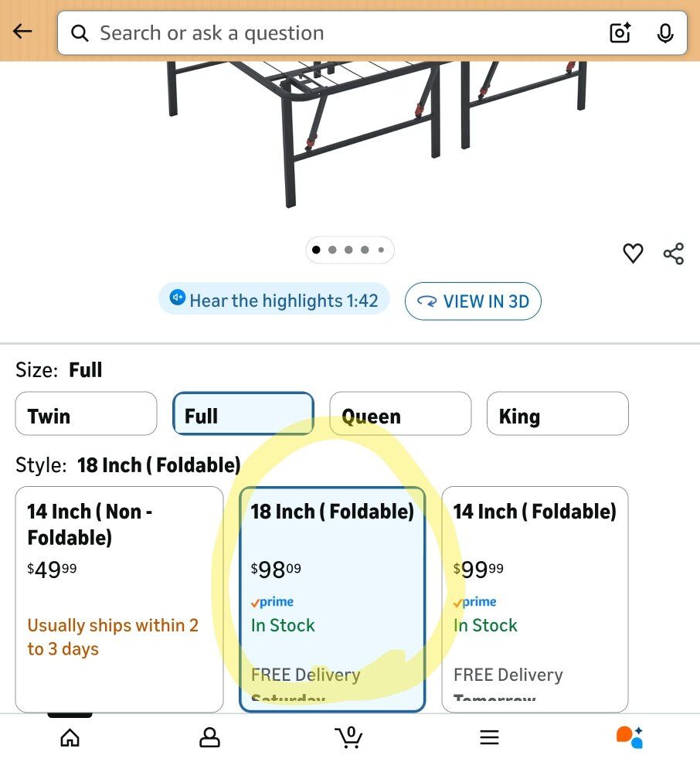Tap the search or ask a question field
This screenshot has height=762, width=700.
click(340, 33)
